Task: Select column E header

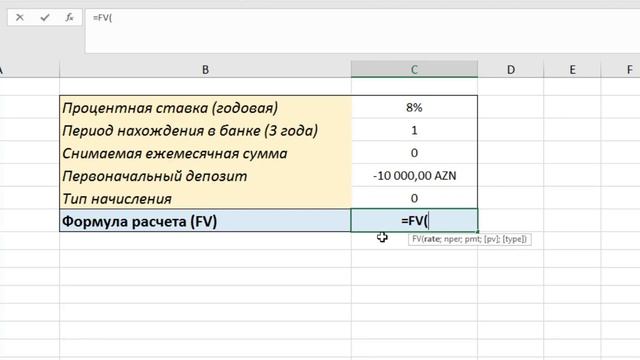Action: [572, 70]
